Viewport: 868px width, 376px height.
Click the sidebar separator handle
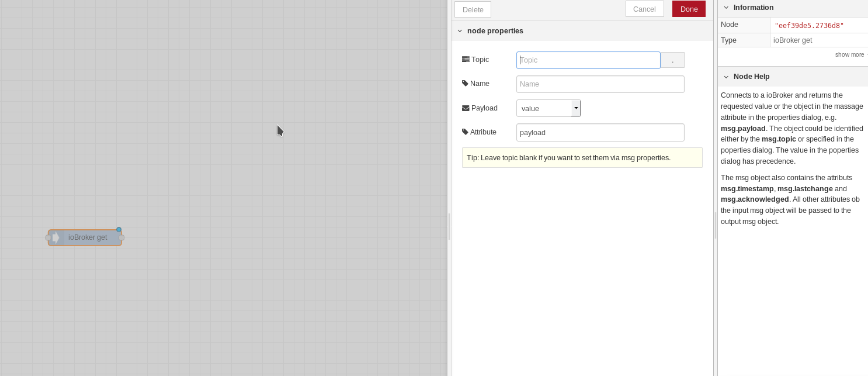(x=716, y=225)
